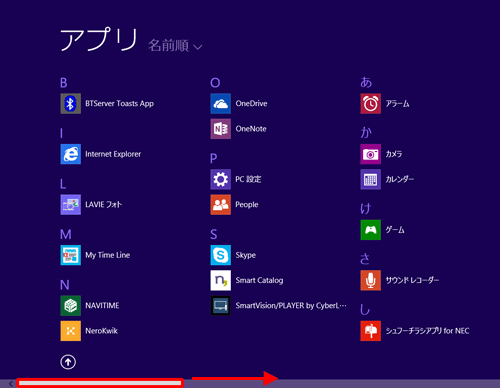Viewport: 500px width, 388px height.
Task: Click the up arrow circle button
Action: pos(68,362)
